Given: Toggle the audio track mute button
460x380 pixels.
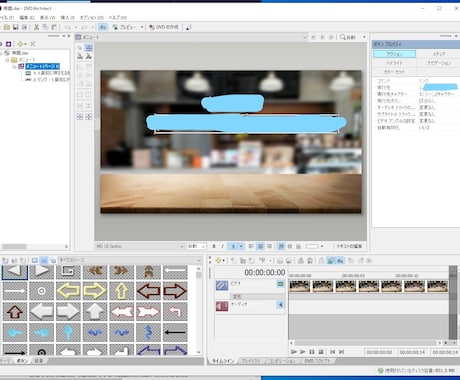Looking at the screenshot, I should point(281,304).
